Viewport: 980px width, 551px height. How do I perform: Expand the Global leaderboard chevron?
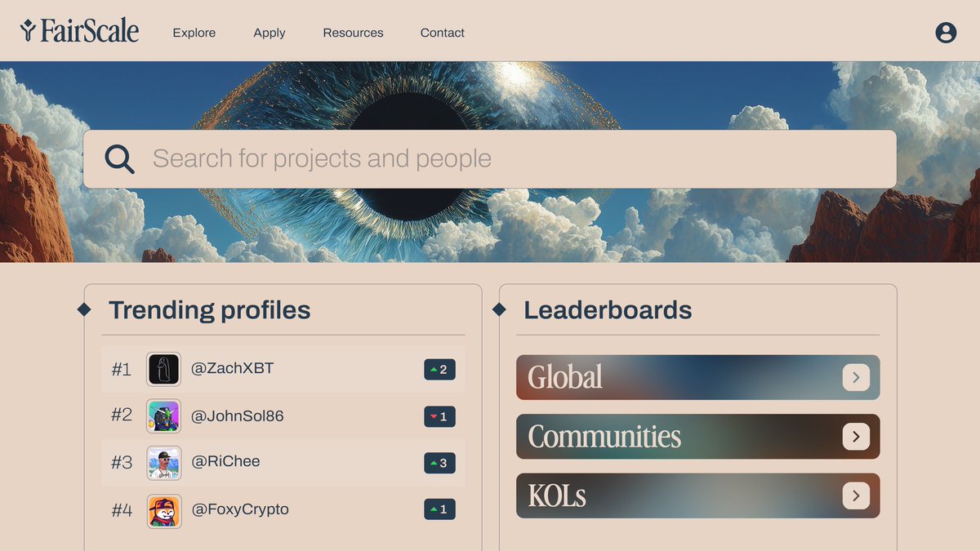[856, 377]
